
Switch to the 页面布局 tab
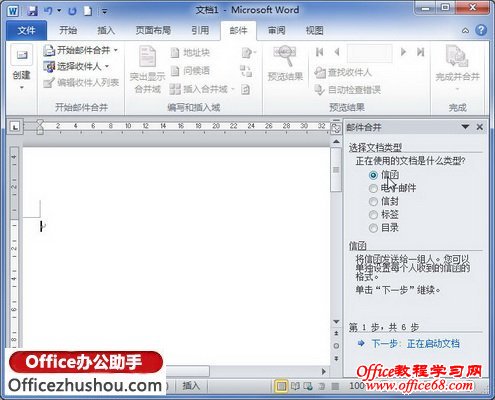[x=153, y=31]
